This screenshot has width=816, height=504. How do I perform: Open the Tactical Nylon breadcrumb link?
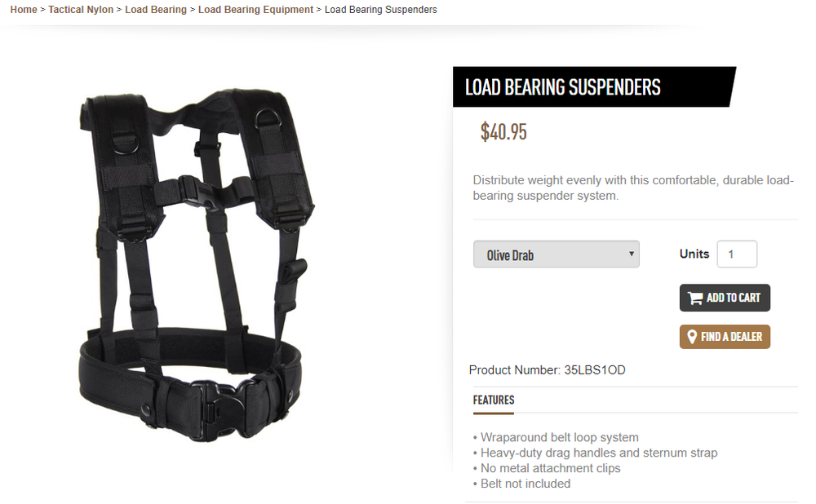81,9
